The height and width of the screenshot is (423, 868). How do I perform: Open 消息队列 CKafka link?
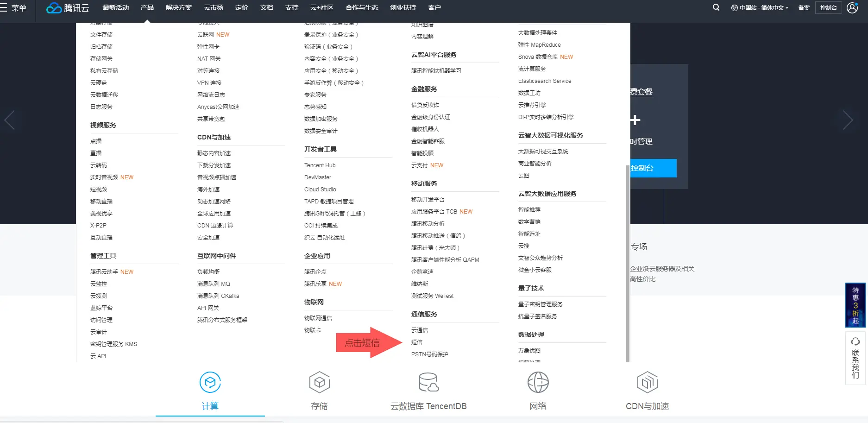coord(218,296)
